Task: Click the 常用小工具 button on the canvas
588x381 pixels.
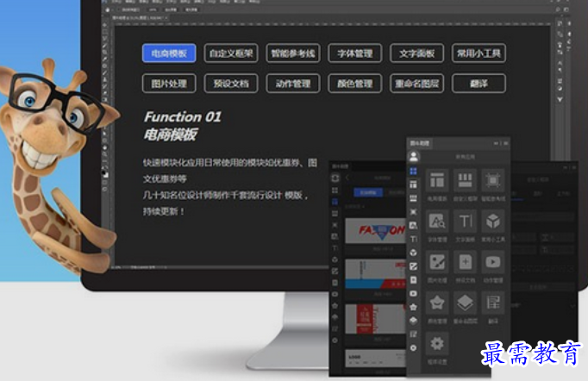Action: (479, 53)
